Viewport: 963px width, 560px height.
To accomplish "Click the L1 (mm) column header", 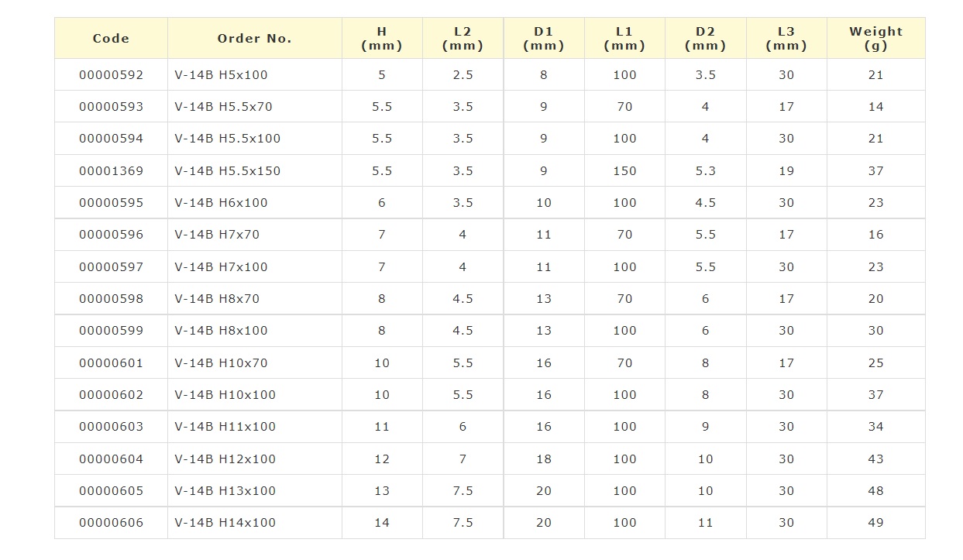I will tap(624, 39).
